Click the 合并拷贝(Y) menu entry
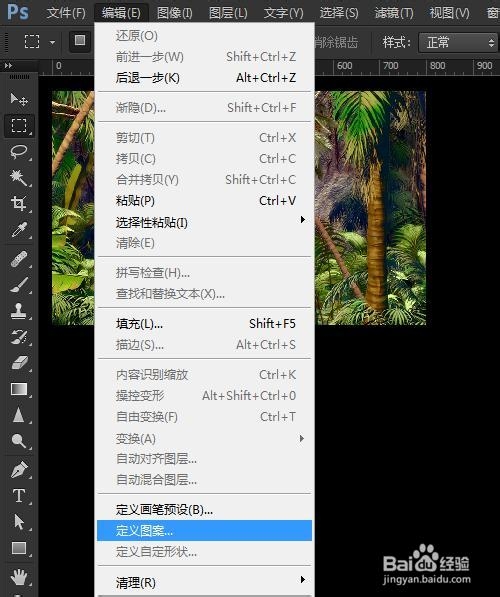The image size is (500, 597). [204, 179]
